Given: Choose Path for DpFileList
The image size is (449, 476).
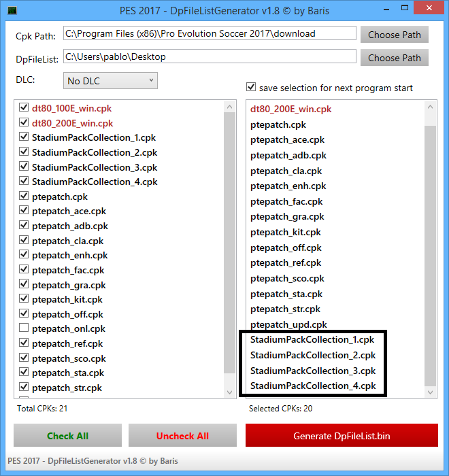Looking at the screenshot, I should click(x=395, y=58).
